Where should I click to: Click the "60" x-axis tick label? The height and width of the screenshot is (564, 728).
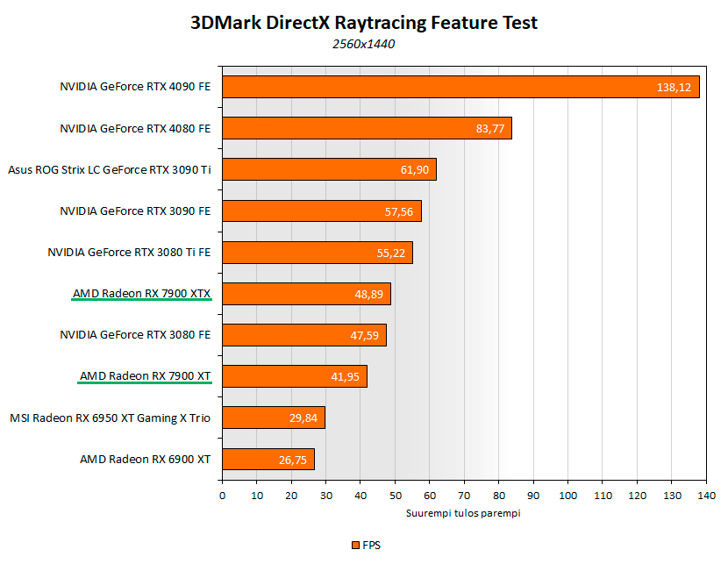pyautogui.click(x=430, y=496)
